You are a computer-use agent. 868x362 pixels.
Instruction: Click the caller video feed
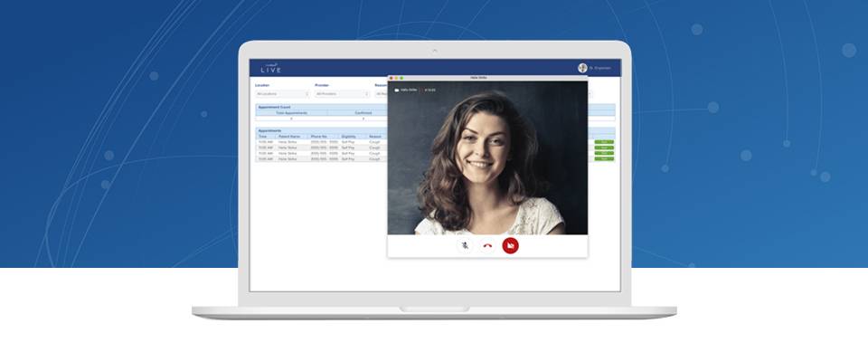click(x=487, y=158)
